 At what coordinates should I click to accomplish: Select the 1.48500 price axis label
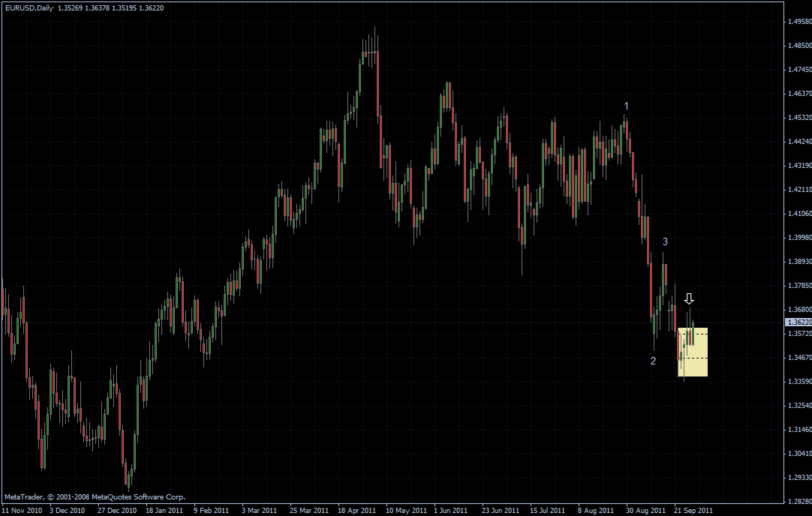pos(799,46)
